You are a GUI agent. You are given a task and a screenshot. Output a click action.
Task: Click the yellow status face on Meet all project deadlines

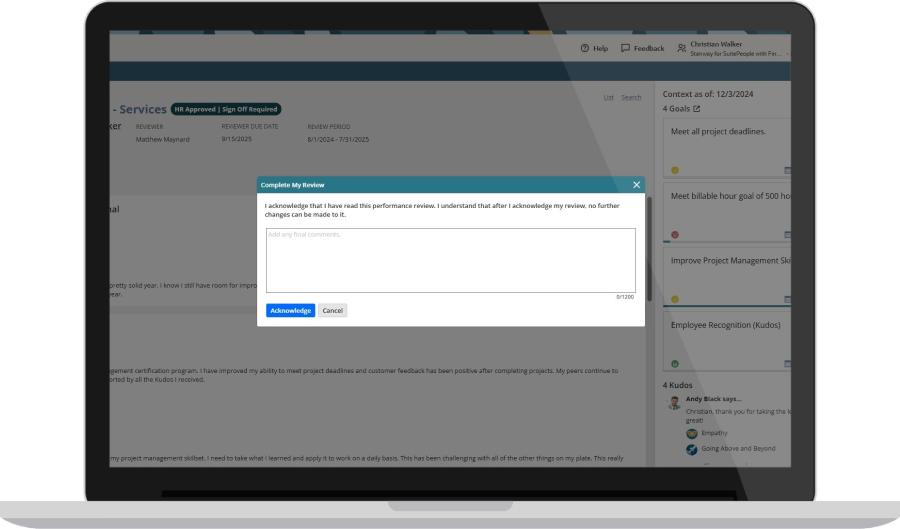(675, 170)
